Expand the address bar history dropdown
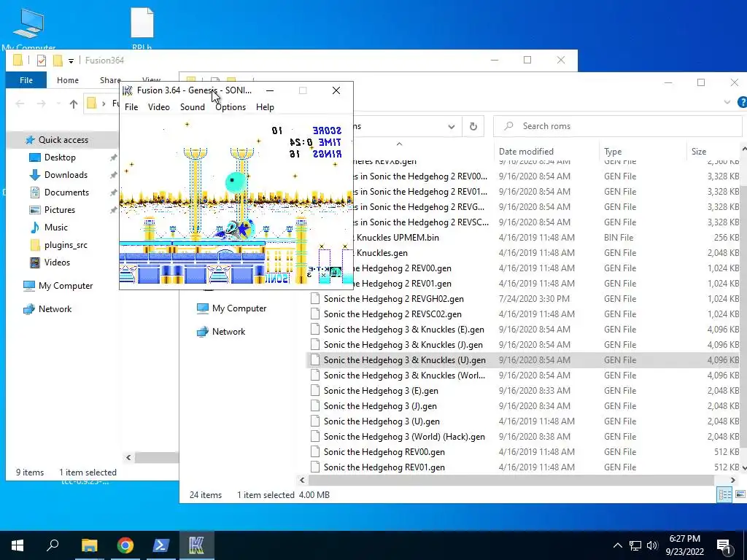 click(451, 127)
